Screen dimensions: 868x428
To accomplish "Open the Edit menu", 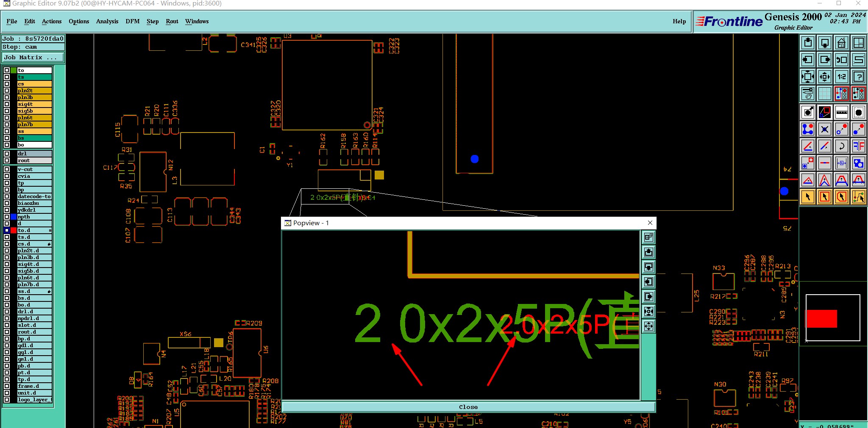I will click(30, 21).
